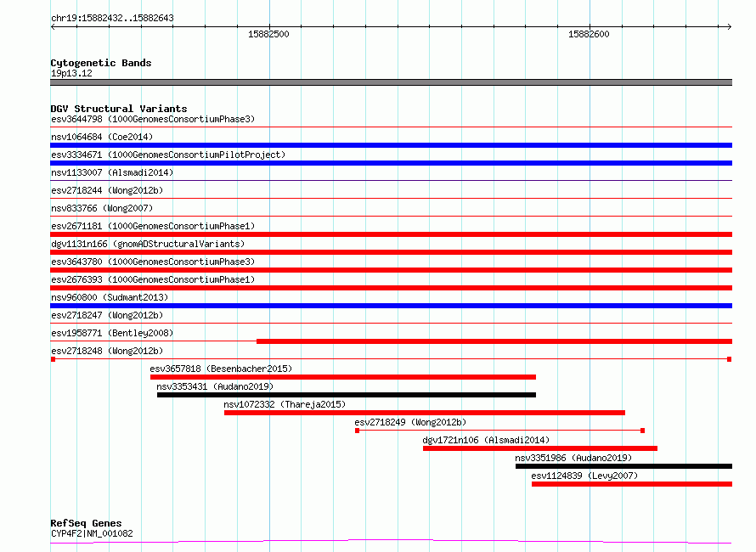Image resolution: width=756 pixels, height=552 pixels.
Task: Click the esv2718249 (Wong2012b) label
Action: tap(410, 422)
